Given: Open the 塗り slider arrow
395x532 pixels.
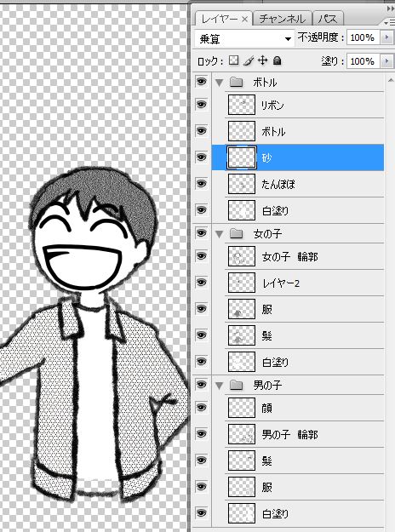Looking at the screenshot, I should [x=386, y=61].
